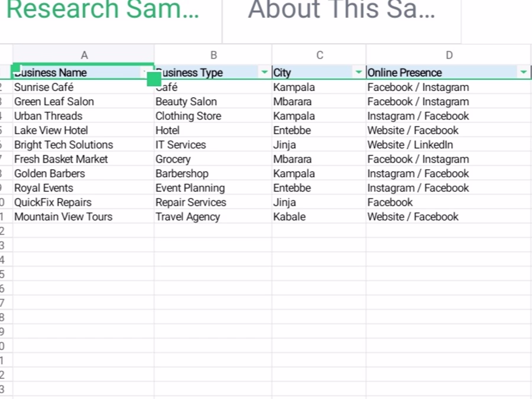
Task: Click the QuickFix Repairs cell
Action: coord(83,203)
